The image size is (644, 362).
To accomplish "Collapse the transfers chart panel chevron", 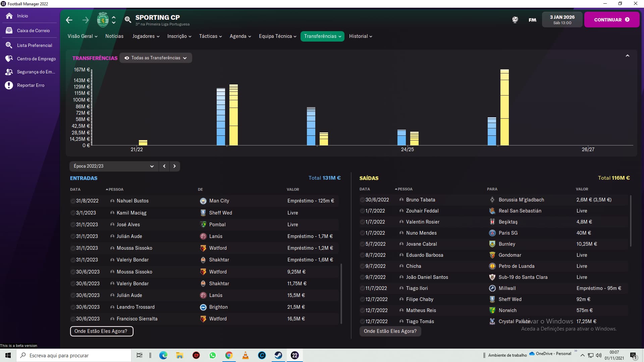I will coord(627,56).
